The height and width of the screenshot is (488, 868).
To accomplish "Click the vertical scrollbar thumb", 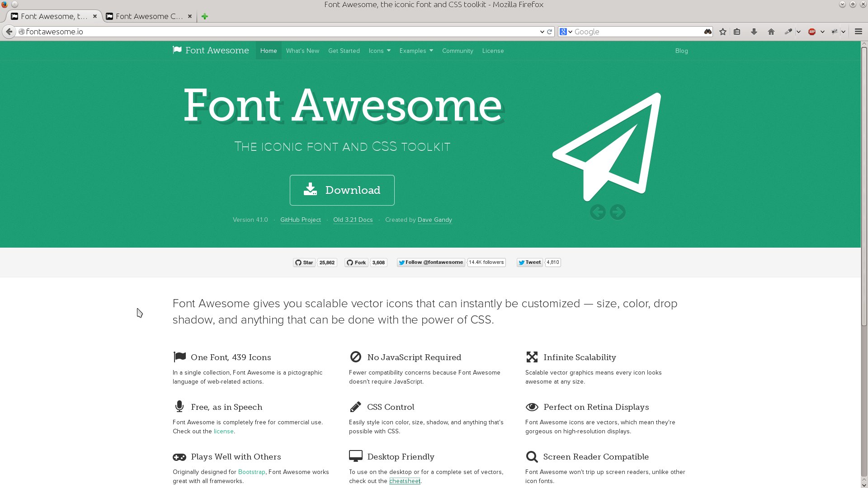I will (864, 186).
